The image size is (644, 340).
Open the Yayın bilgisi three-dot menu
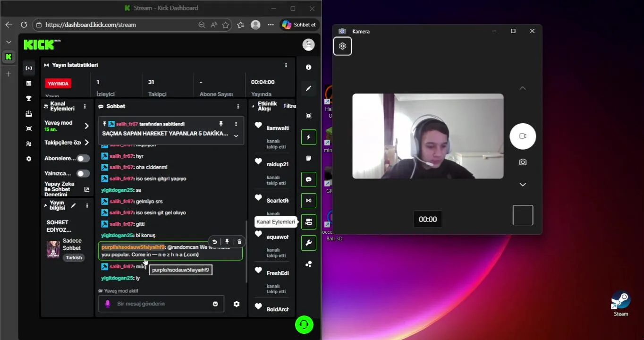tap(87, 205)
